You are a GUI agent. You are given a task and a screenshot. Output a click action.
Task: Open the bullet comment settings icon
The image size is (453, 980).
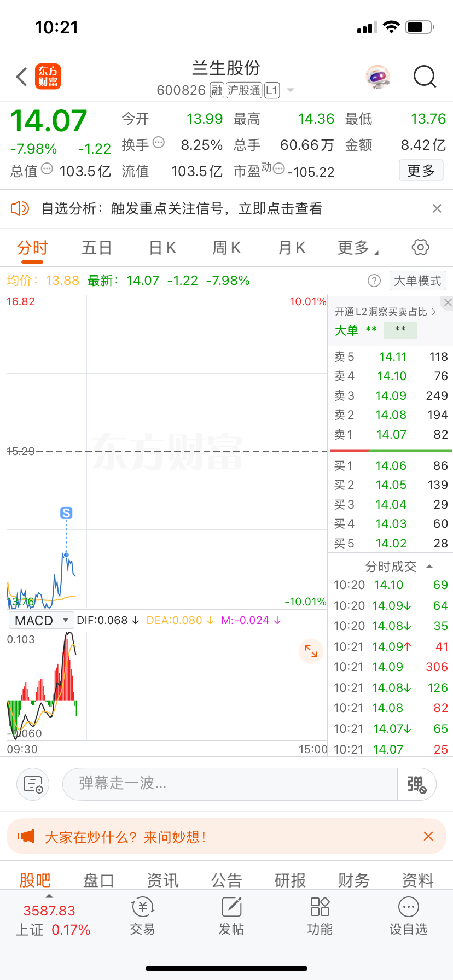click(33, 784)
